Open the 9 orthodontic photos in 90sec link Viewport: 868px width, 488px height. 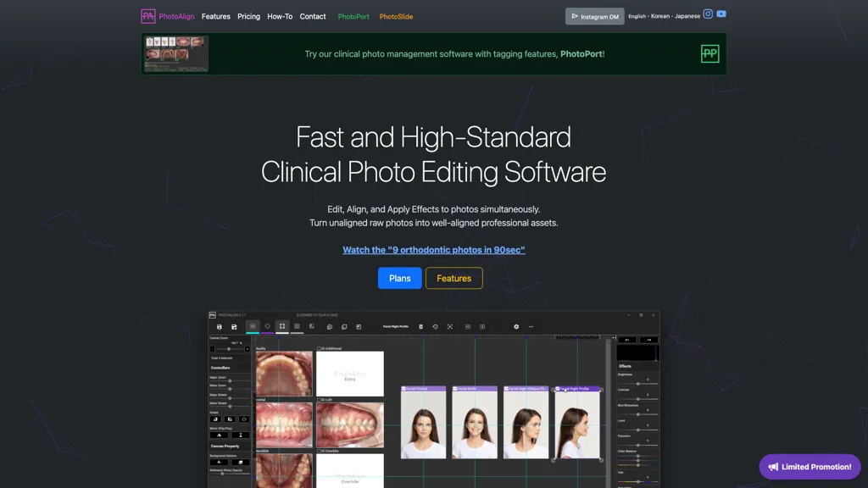433,250
